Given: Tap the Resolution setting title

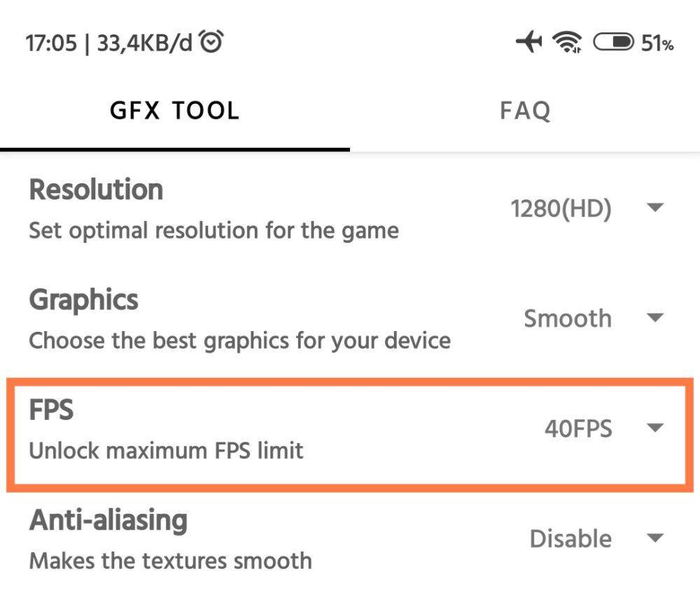Looking at the screenshot, I should coord(96,190).
